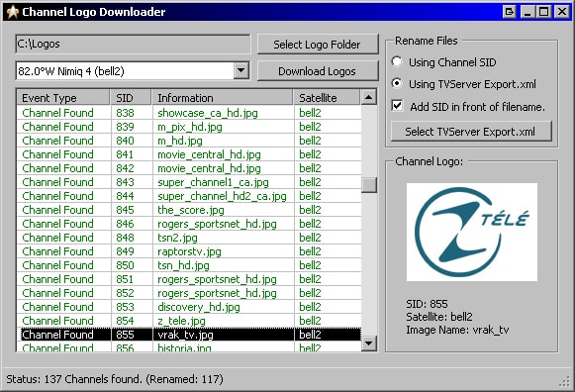The height and width of the screenshot is (392, 575).
Task: Select the SID 842 row
Action: (x=189, y=168)
